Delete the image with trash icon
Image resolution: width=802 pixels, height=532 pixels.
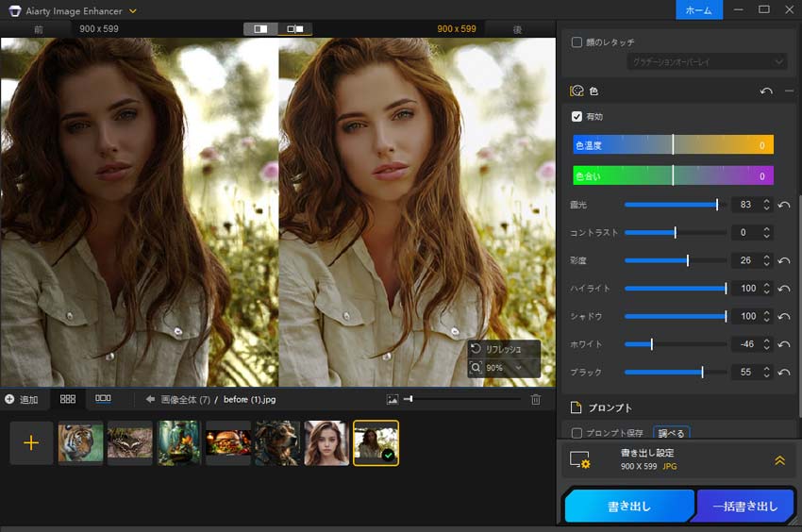536,400
